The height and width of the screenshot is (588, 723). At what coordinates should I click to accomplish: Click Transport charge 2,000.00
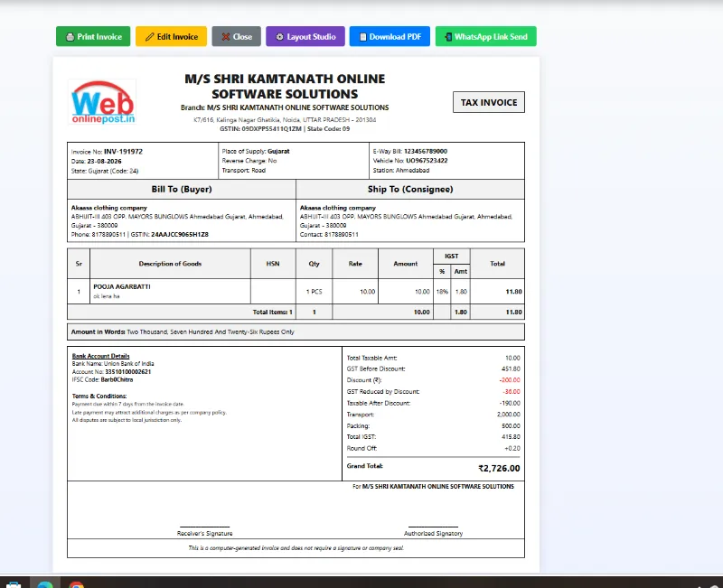(x=509, y=415)
